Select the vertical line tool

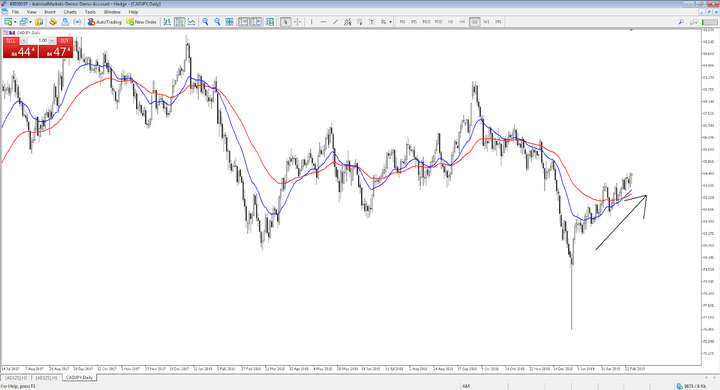point(311,22)
